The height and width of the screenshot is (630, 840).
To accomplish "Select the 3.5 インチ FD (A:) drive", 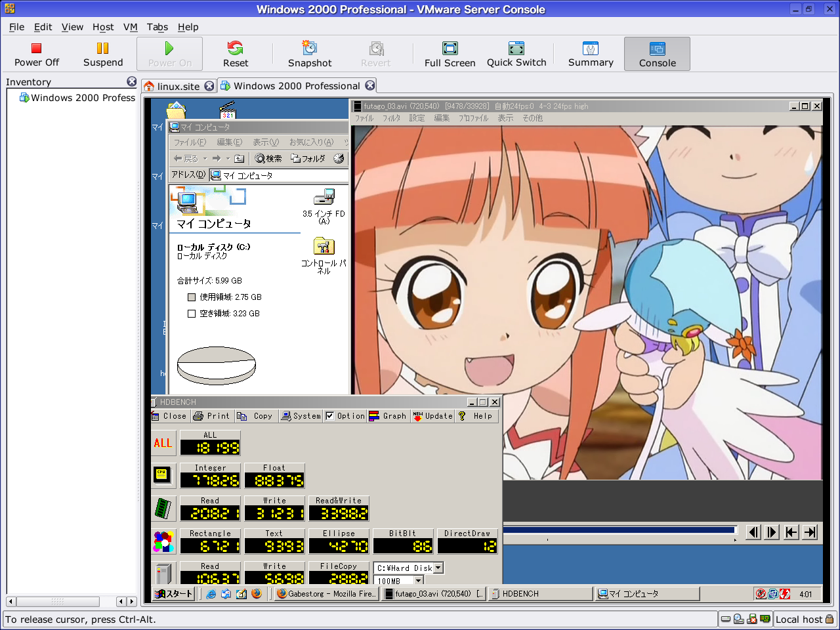I will 324,206.
